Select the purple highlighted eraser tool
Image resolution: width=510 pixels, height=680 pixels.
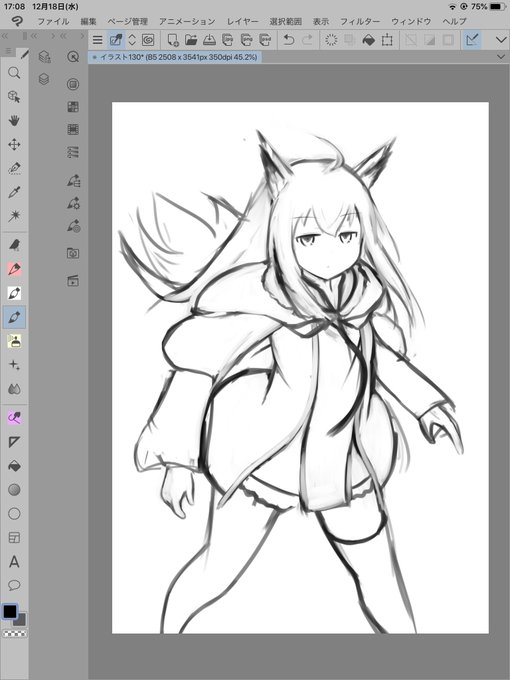[14, 418]
